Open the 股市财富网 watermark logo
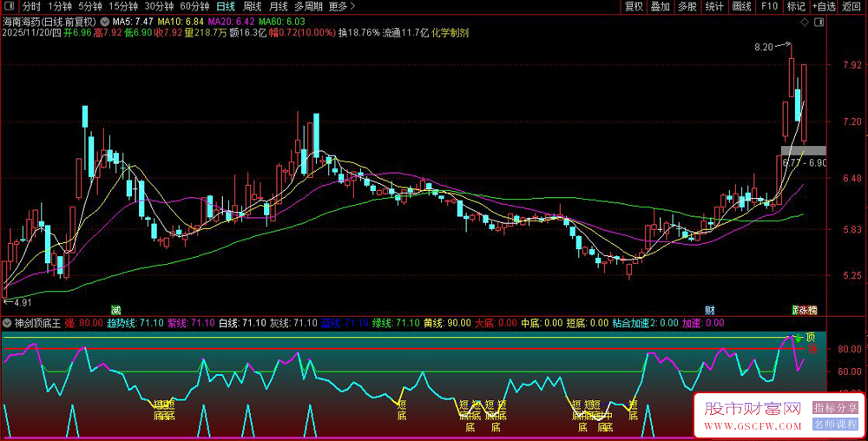The image size is (868, 441). (x=751, y=408)
